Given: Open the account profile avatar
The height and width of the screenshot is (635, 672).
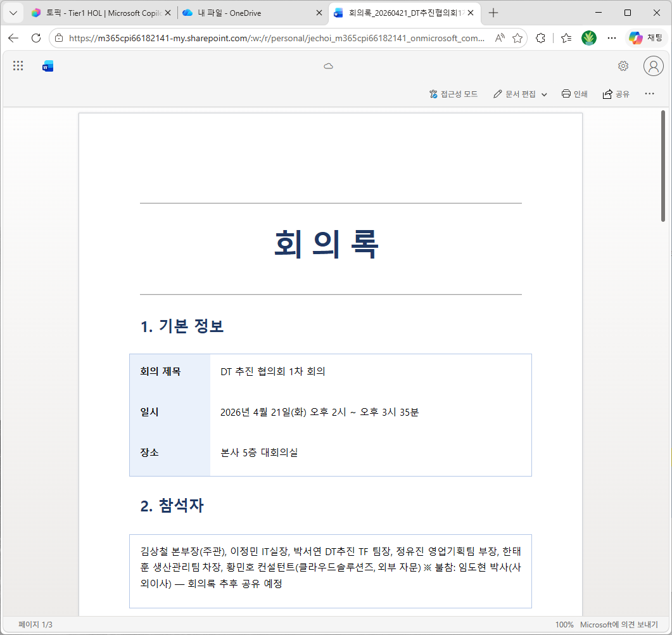Looking at the screenshot, I should (653, 66).
